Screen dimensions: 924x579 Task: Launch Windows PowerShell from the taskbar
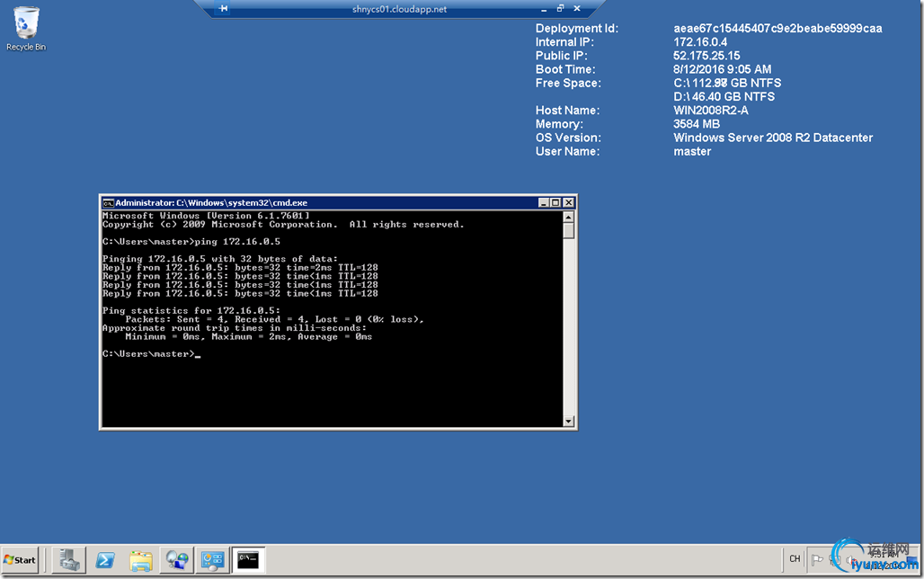pos(105,560)
